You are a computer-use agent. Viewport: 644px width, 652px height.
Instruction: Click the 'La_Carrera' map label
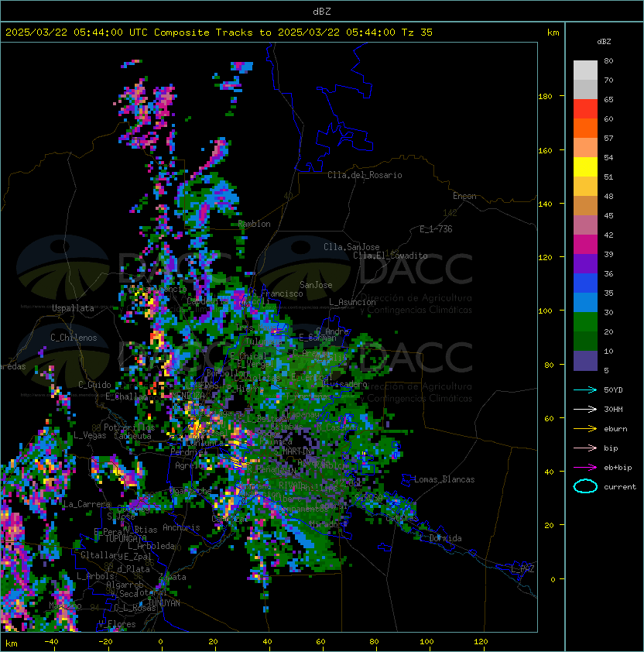(x=87, y=504)
